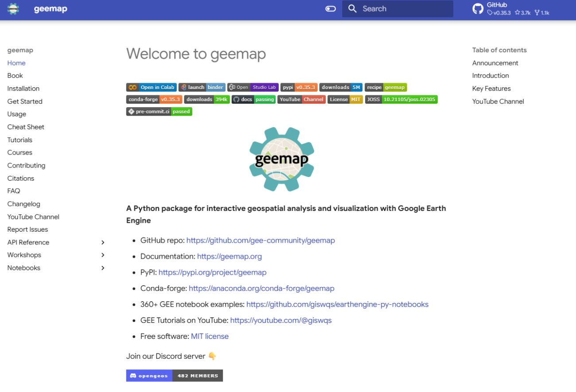The width and height of the screenshot is (576, 392).
Task: Click the downloads 5M badge
Action: [x=341, y=87]
